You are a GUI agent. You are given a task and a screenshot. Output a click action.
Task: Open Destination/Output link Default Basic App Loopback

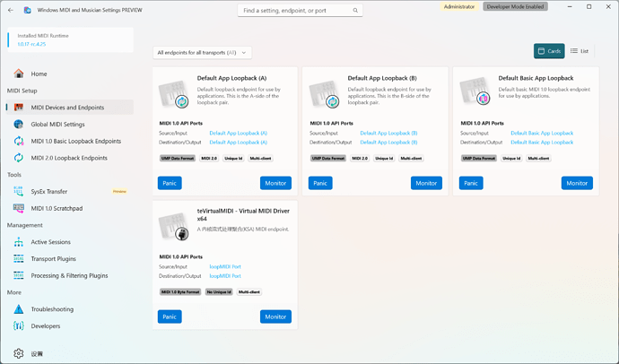pos(542,143)
